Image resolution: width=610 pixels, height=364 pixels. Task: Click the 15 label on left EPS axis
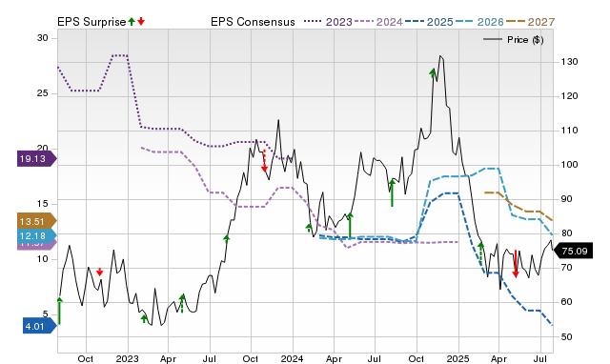coord(43,204)
